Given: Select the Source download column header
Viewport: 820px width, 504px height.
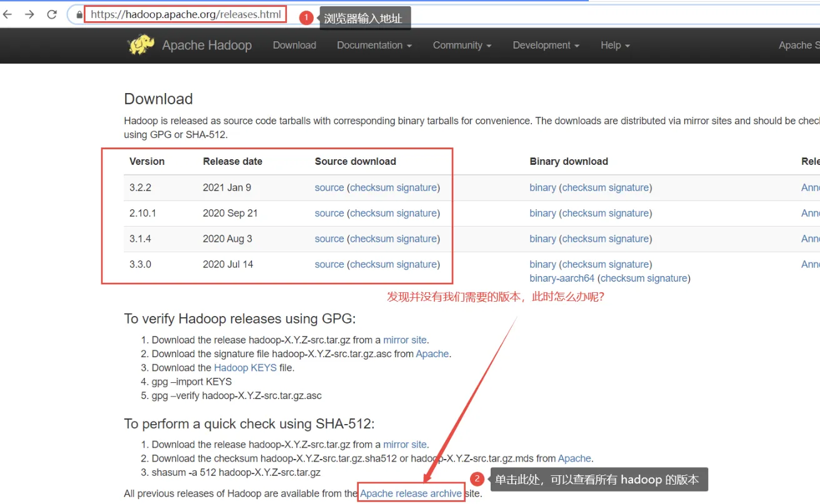Looking at the screenshot, I should click(x=356, y=161).
